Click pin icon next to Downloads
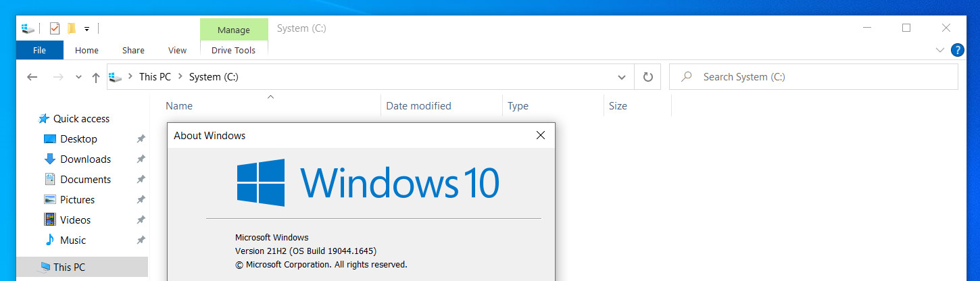The height and width of the screenshot is (281, 980). [141, 159]
